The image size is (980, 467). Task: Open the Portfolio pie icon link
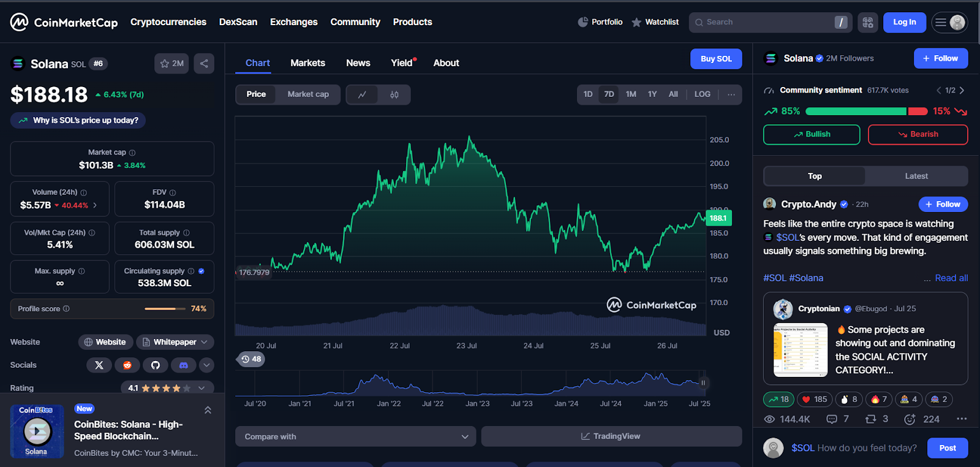[x=600, y=22]
